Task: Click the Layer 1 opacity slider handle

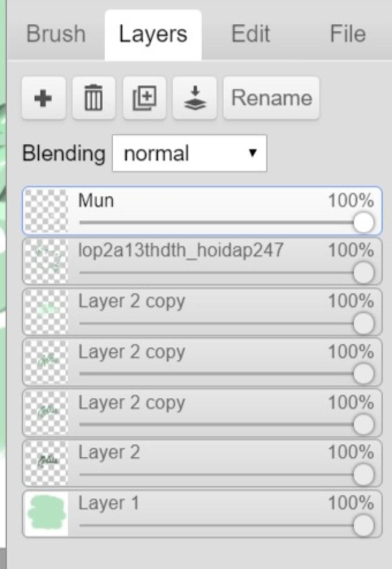Action: pyautogui.click(x=363, y=525)
